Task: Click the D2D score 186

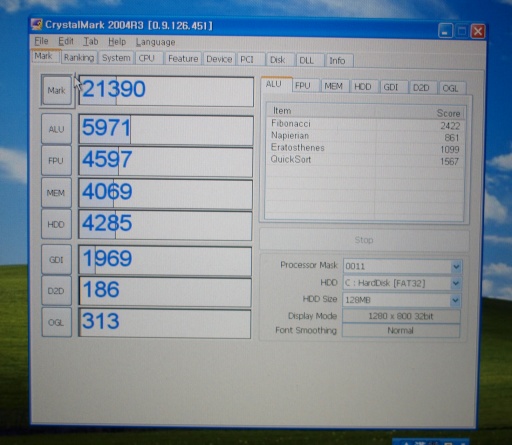Action: pos(165,292)
